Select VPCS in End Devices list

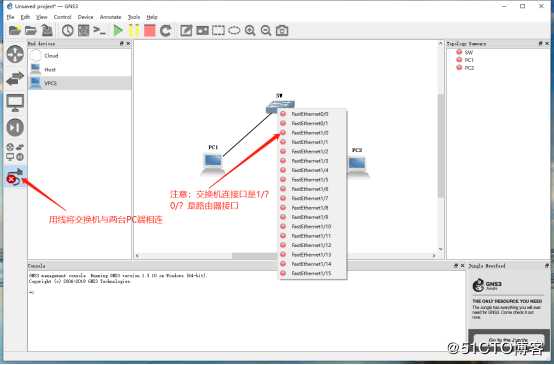[x=79, y=83]
